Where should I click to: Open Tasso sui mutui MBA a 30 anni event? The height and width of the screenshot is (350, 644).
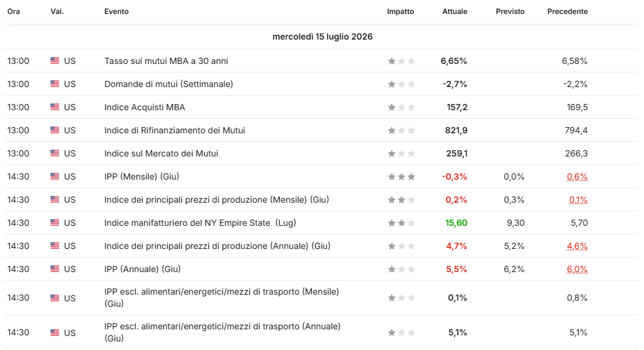click(166, 61)
